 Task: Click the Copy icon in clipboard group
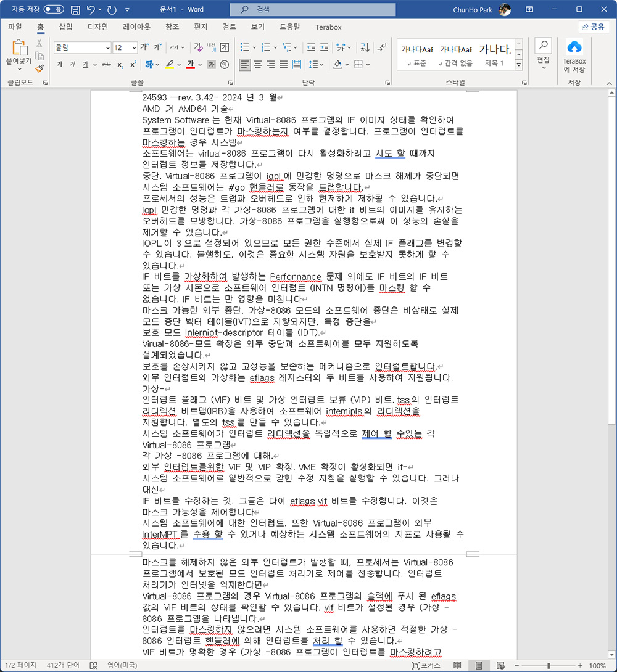pos(39,55)
